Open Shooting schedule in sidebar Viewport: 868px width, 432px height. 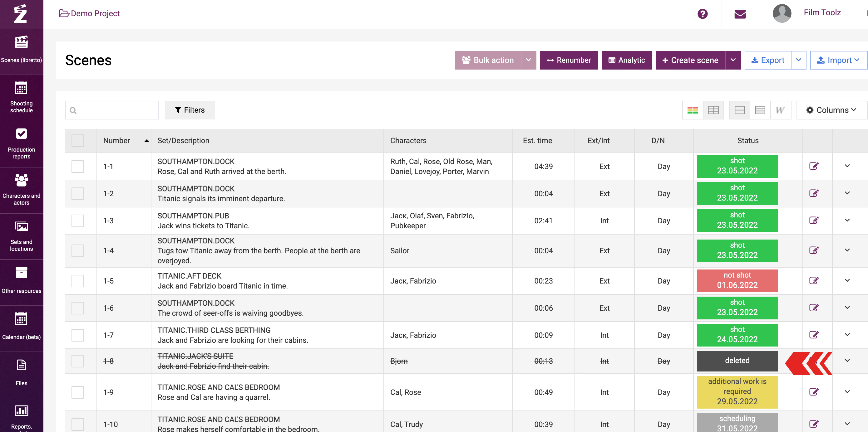click(21, 97)
